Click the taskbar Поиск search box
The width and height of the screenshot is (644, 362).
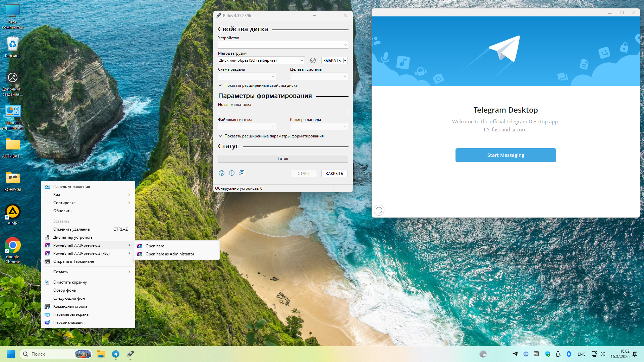[x=56, y=354]
